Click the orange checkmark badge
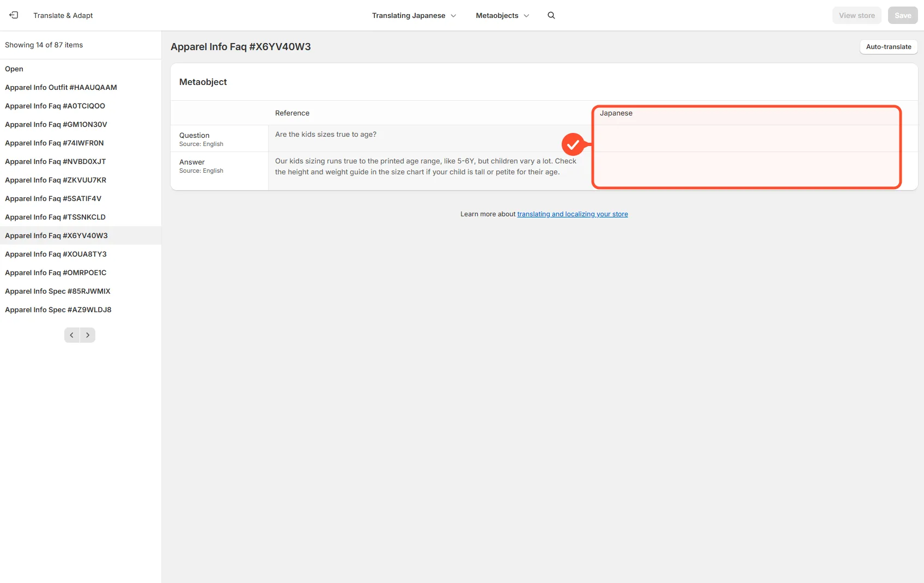 click(x=573, y=144)
